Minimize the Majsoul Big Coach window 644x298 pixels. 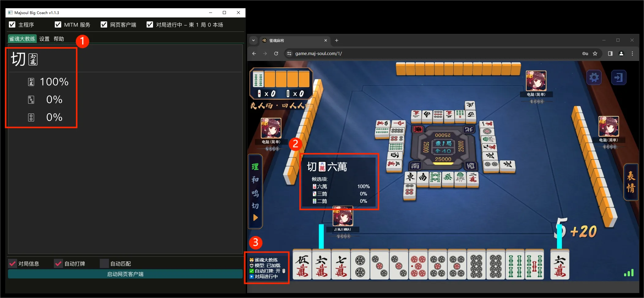point(211,13)
